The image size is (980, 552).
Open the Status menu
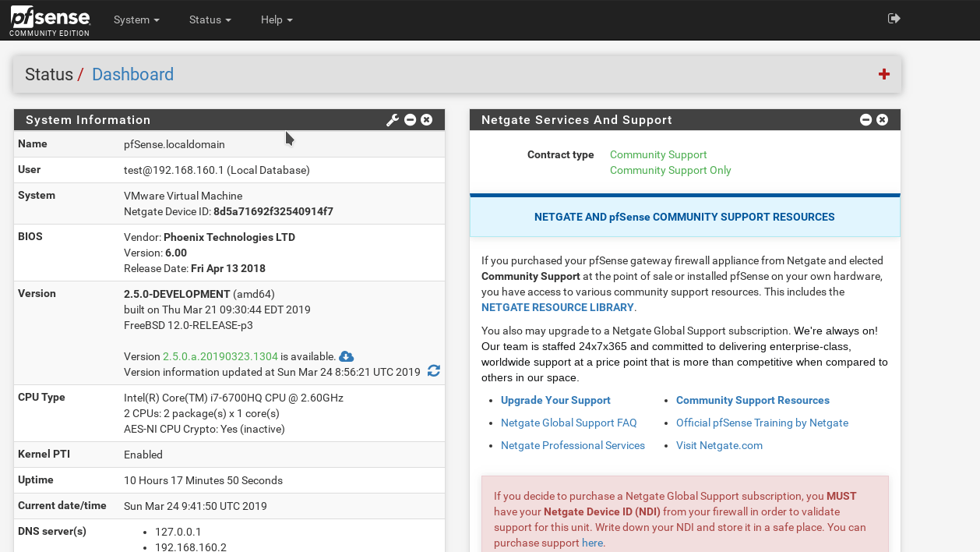[210, 19]
